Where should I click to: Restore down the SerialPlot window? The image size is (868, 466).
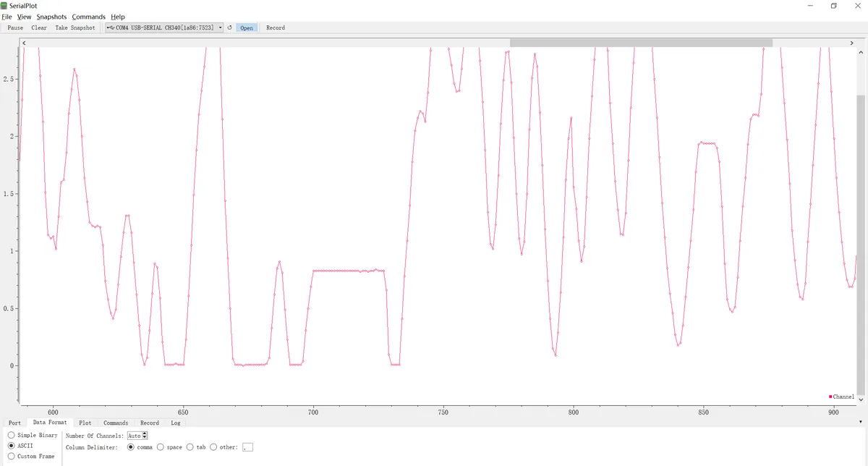click(x=833, y=5)
